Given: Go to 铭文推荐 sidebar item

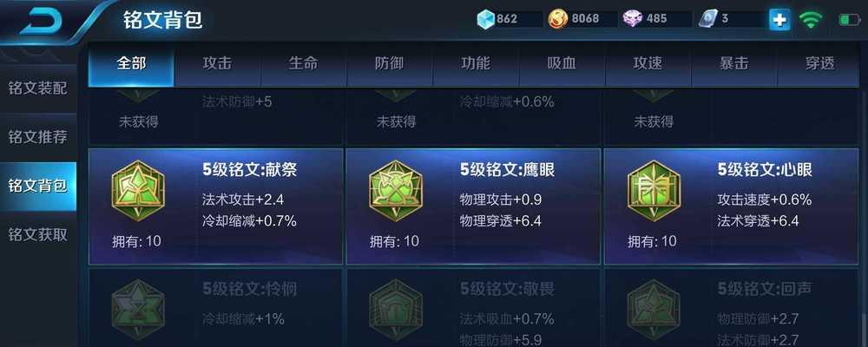Looking at the screenshot, I should (x=37, y=137).
